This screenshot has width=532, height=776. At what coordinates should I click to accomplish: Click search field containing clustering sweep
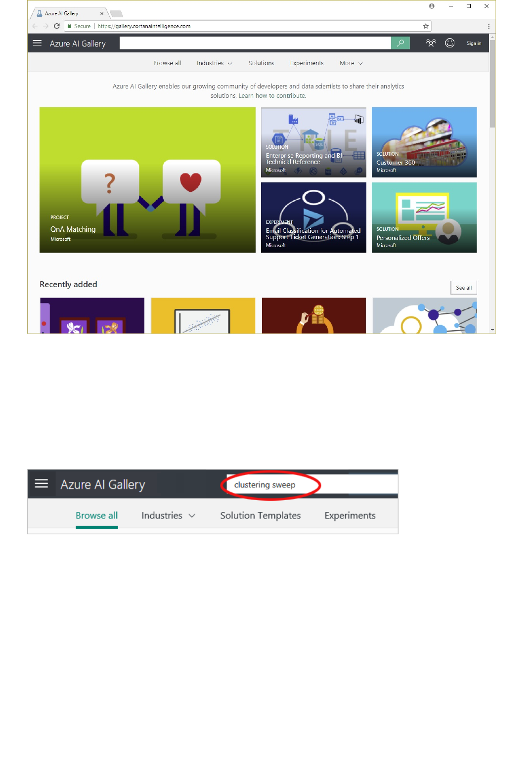[312, 485]
